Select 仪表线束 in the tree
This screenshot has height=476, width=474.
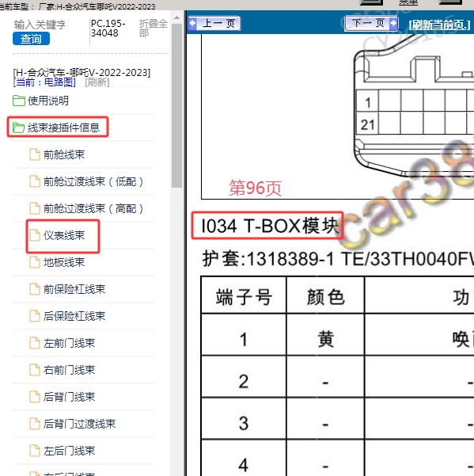click(64, 235)
